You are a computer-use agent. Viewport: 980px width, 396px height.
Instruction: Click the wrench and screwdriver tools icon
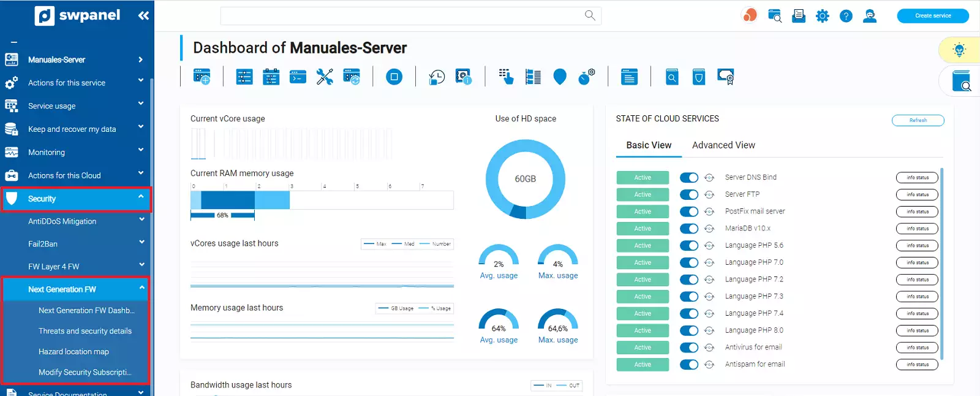325,77
